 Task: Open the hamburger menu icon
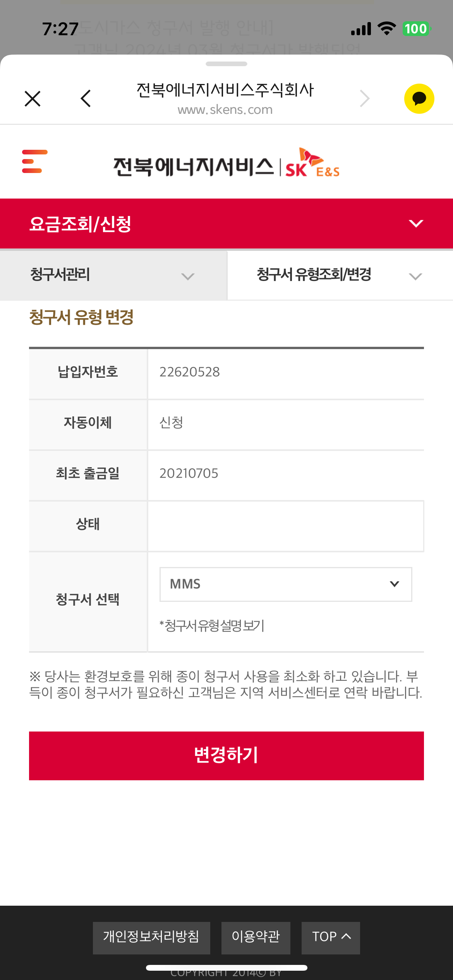click(34, 161)
